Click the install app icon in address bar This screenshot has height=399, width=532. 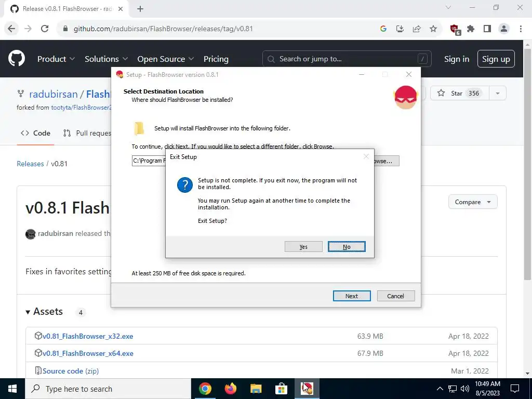tap(400, 29)
